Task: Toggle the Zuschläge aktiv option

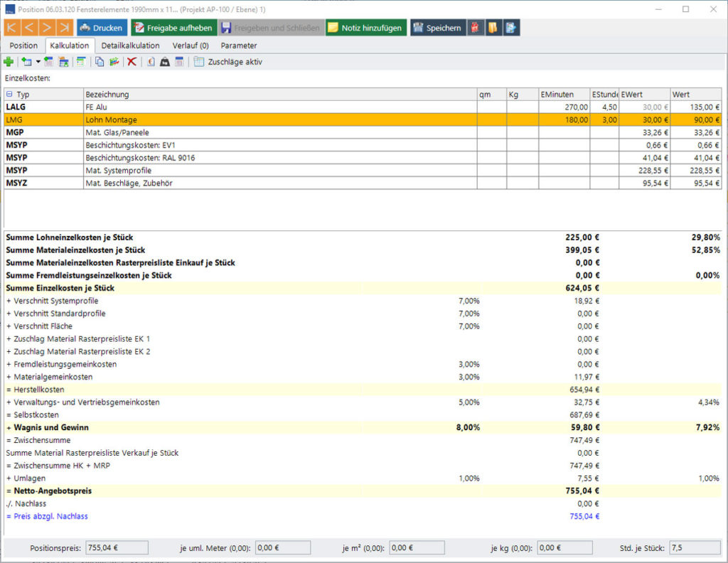Action: tap(228, 62)
